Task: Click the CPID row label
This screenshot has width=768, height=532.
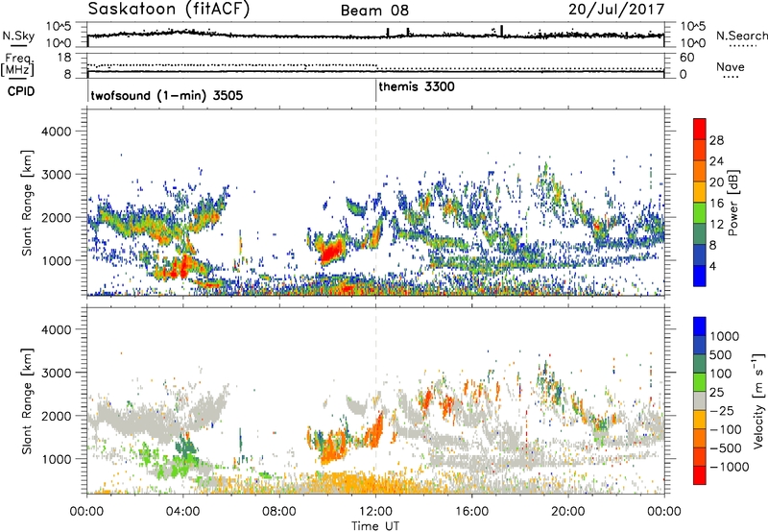Action: [21, 91]
